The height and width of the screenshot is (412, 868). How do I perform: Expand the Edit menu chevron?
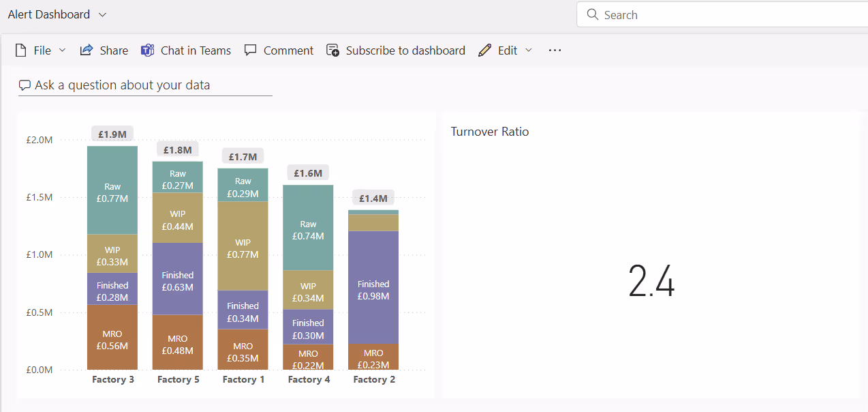tap(529, 50)
